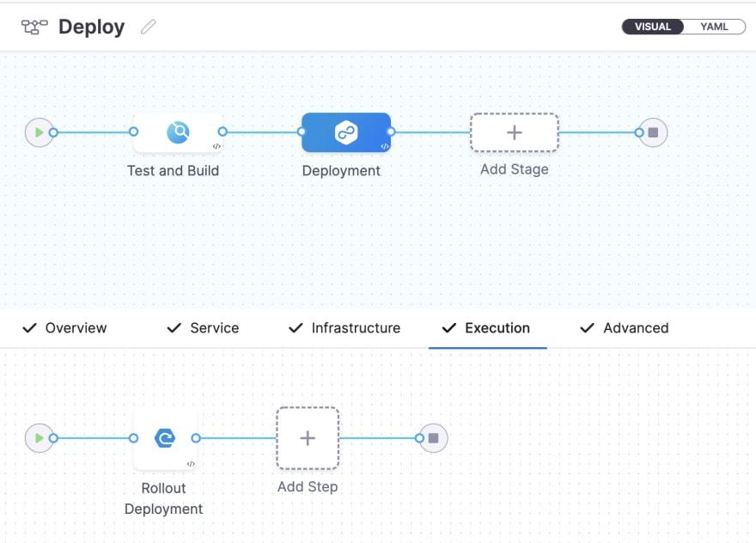This screenshot has width=756, height=543.
Task: Click the Test and Build label
Action: click(173, 171)
